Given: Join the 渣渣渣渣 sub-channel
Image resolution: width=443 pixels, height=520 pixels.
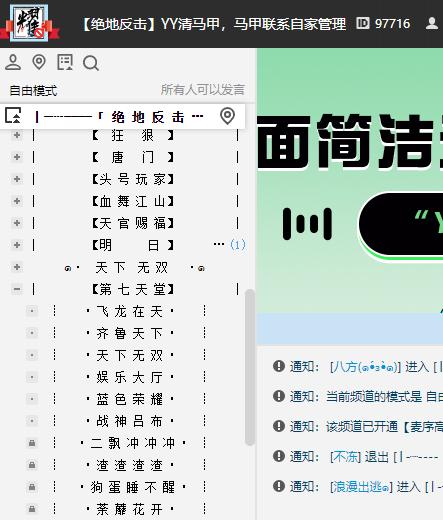Looking at the screenshot, I should pos(130,465).
